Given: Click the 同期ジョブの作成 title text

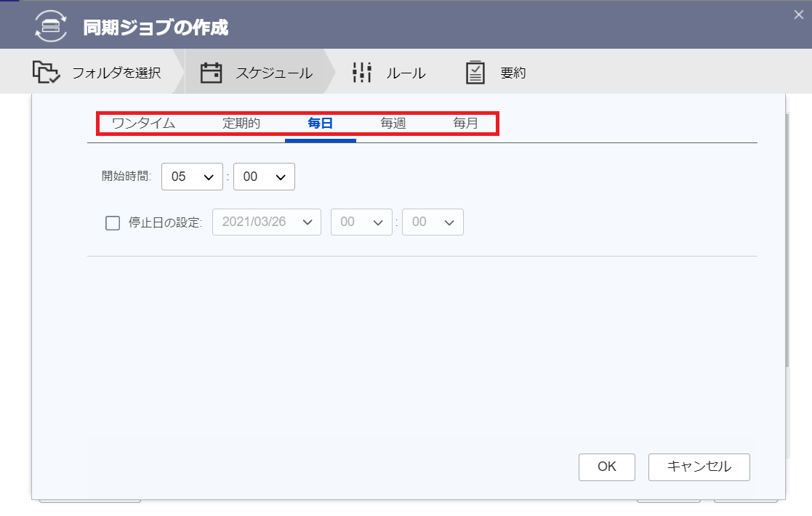Looking at the screenshot, I should click(x=156, y=28).
